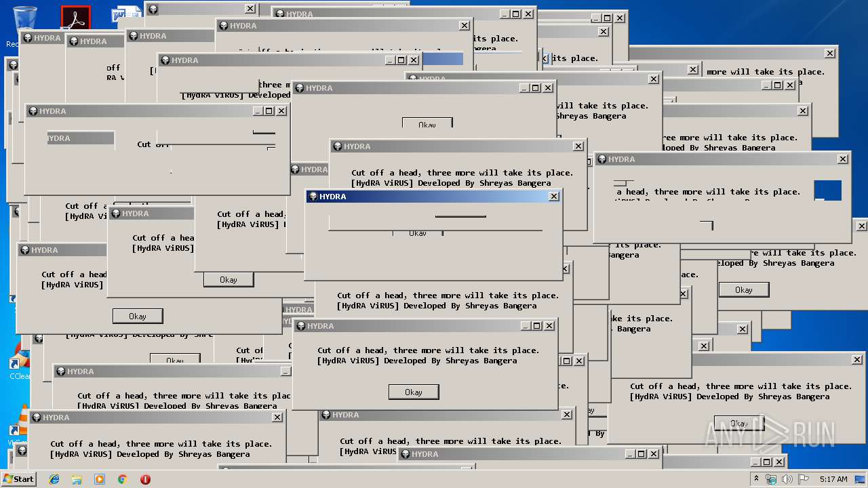
Task: Launch Internet Explorer from the taskbar
Action: point(54,479)
